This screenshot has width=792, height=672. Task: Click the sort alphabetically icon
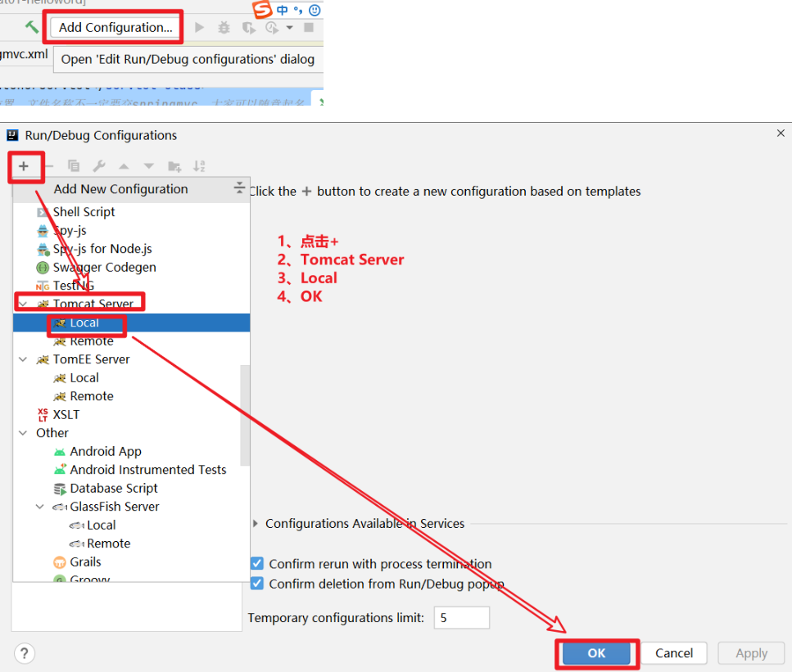pyautogui.click(x=199, y=166)
